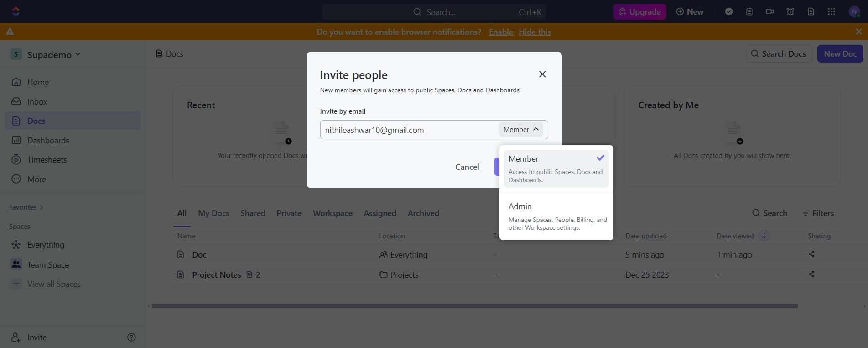Expand the Favorites section
Image resolution: width=868 pixels, height=348 pixels.
point(26,207)
